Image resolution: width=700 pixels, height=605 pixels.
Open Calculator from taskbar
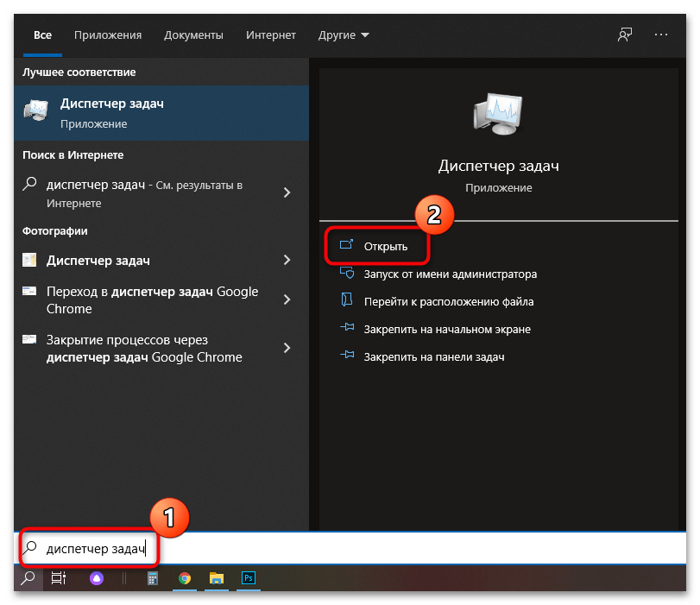pyautogui.click(x=153, y=578)
